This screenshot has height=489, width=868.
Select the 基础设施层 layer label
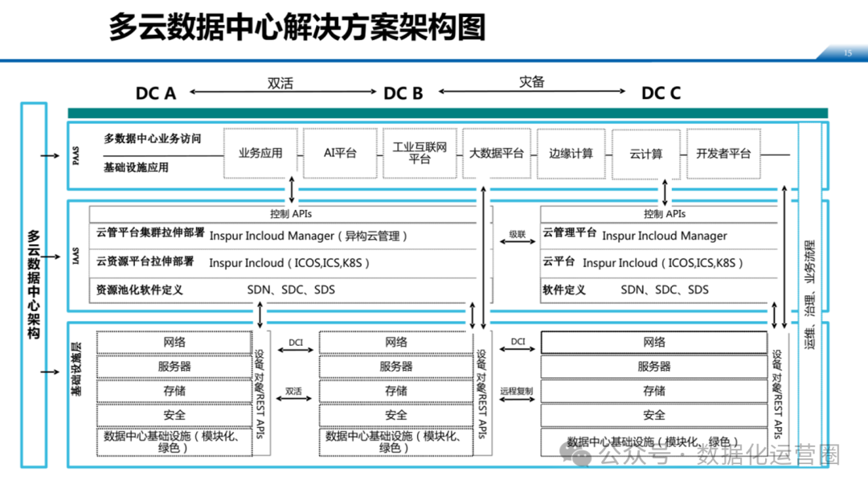click(x=76, y=369)
